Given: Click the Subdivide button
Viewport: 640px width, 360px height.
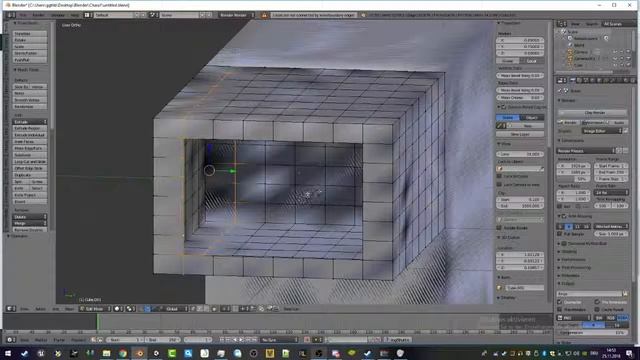Looking at the screenshot, I should (x=29, y=155).
